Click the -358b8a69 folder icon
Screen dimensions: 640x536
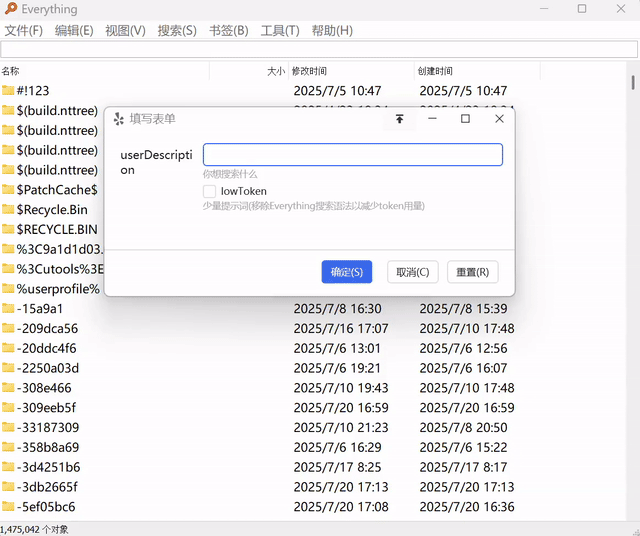point(8,447)
